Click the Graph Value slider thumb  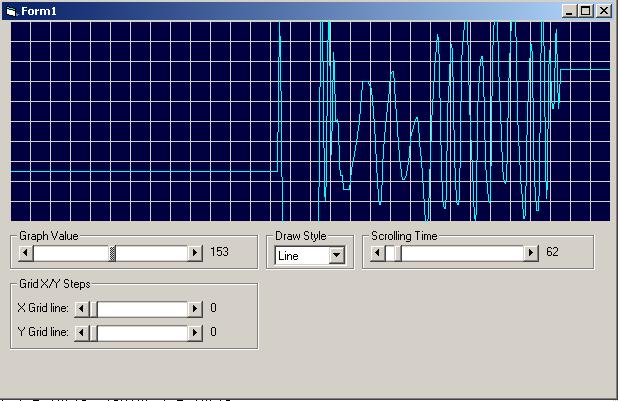click(x=113, y=254)
